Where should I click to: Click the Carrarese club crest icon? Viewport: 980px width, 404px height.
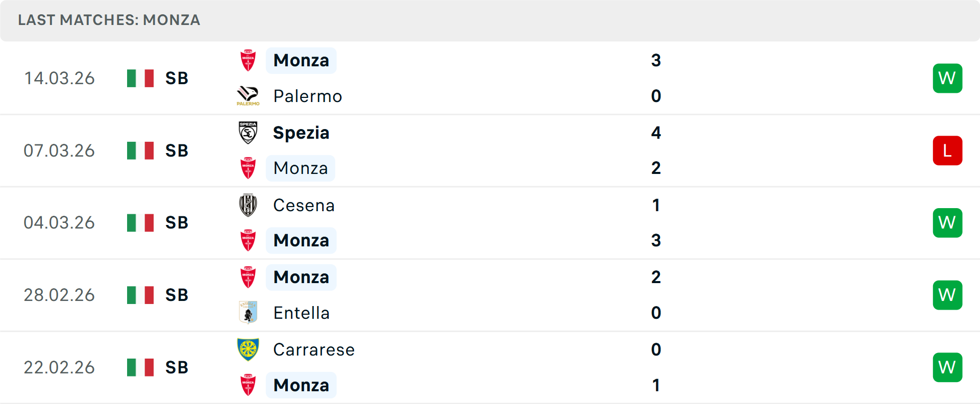(x=248, y=349)
